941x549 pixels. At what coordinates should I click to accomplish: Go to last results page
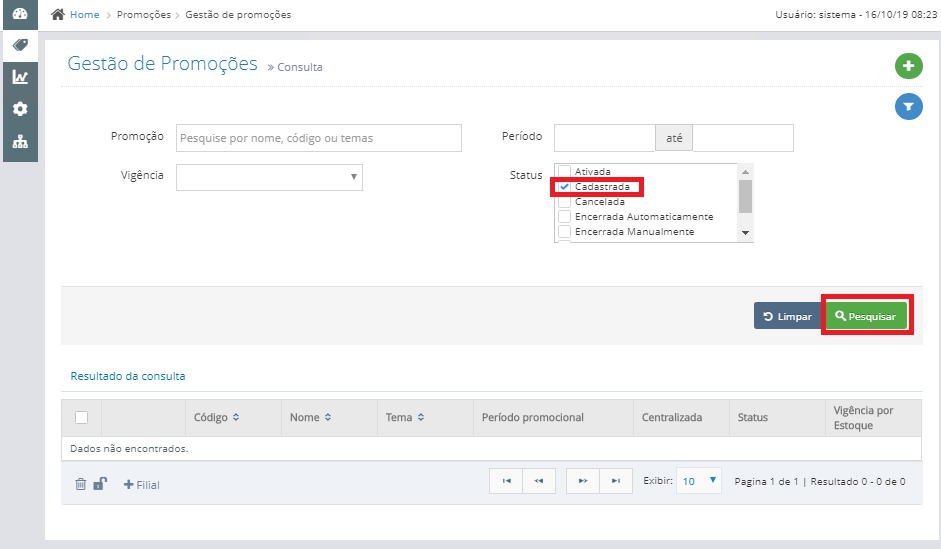point(616,481)
